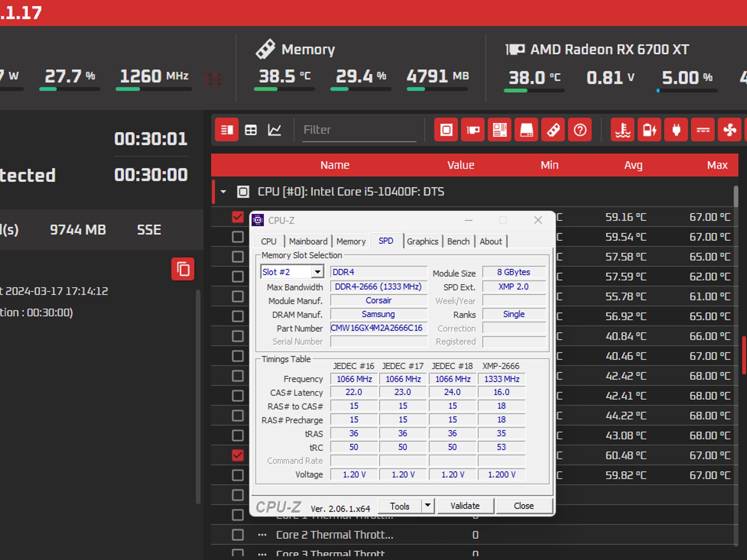
Task: Toggle the CPU sensor filter icon
Action: click(446, 130)
